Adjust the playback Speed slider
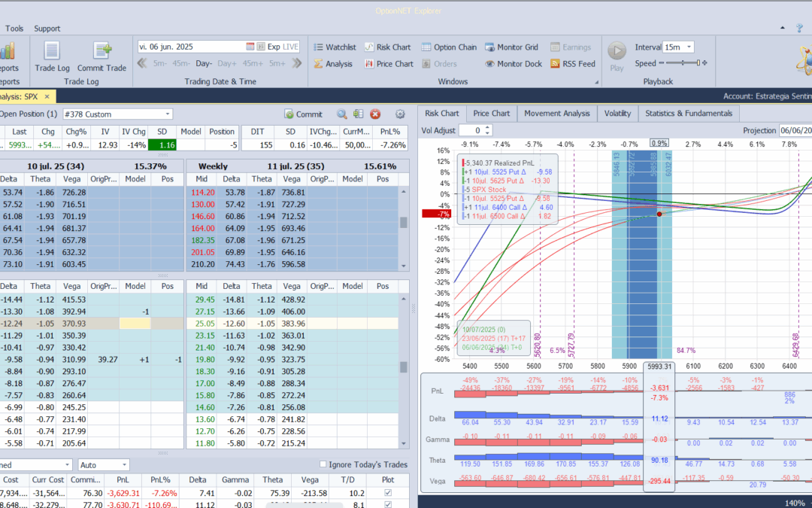 click(x=683, y=63)
